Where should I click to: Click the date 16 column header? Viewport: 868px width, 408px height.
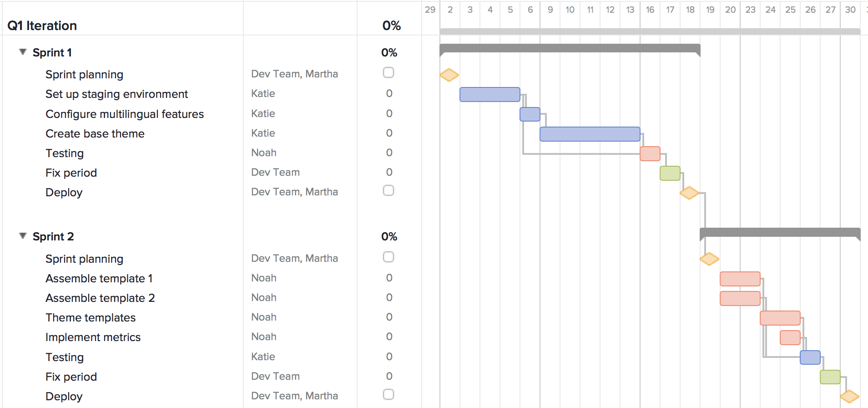(x=650, y=9)
